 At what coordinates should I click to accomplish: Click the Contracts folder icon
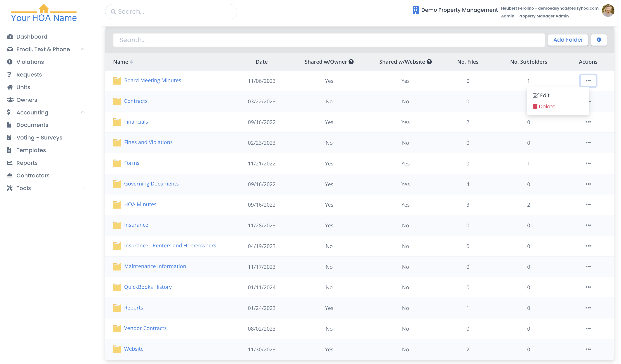coord(117,101)
